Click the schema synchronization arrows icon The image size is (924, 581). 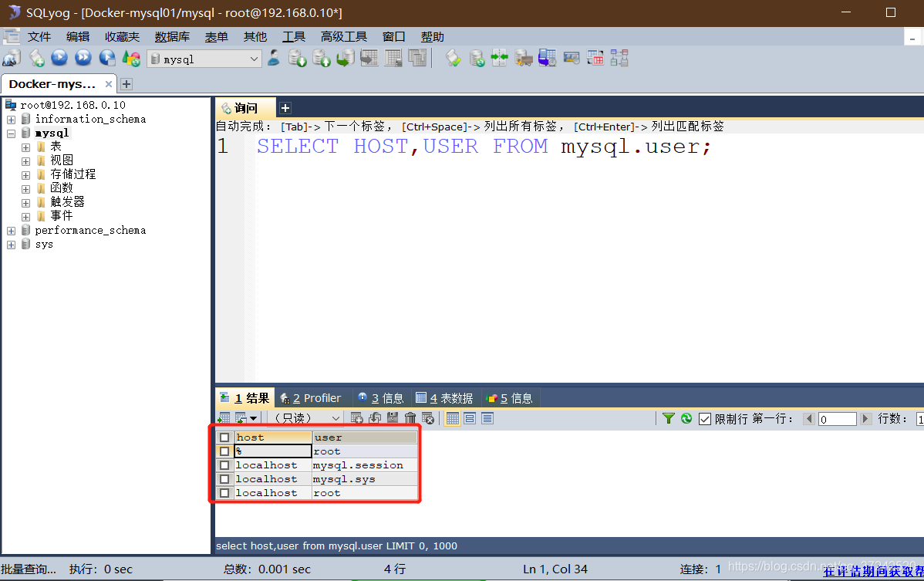click(x=499, y=59)
